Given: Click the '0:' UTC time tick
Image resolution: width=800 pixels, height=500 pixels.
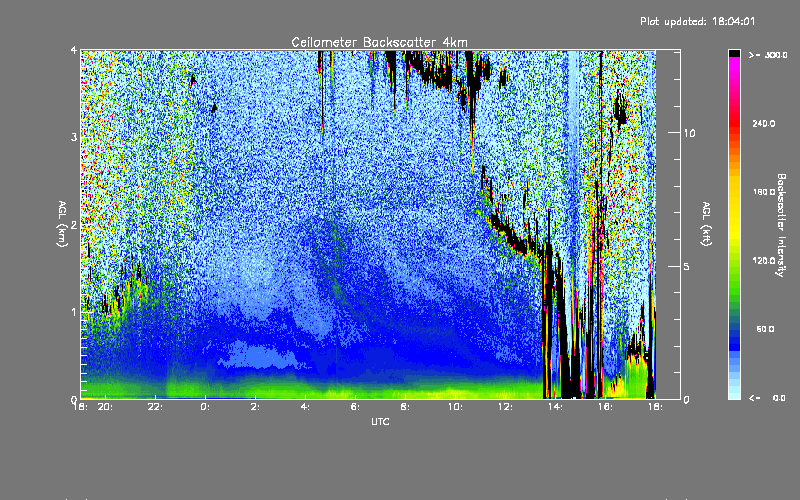Looking at the screenshot, I should pos(205,407).
